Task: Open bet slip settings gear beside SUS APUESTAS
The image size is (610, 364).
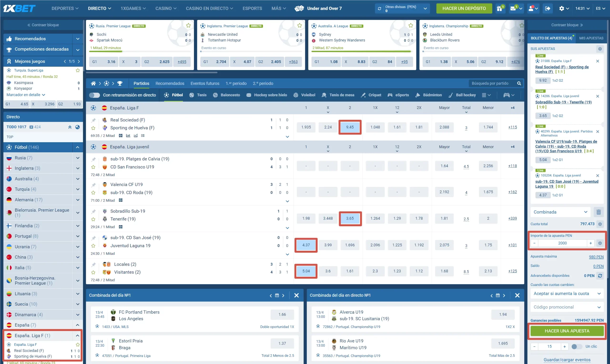Action: point(600,49)
